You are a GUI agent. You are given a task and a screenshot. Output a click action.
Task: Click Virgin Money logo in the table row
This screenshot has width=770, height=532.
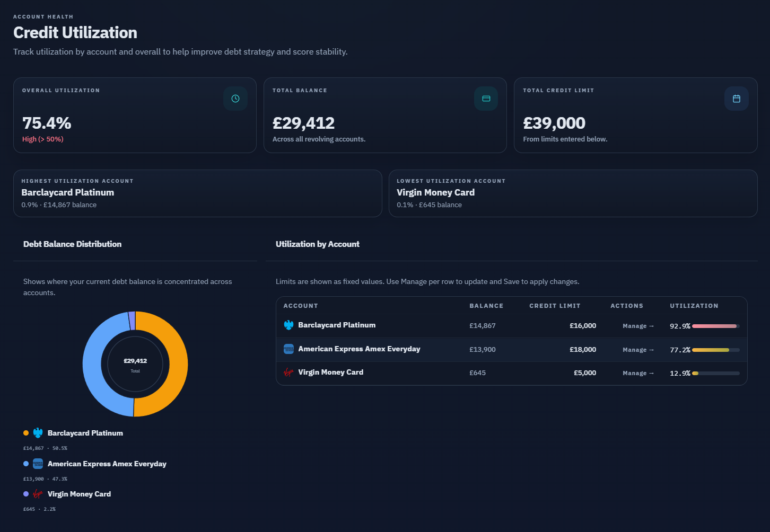click(288, 373)
